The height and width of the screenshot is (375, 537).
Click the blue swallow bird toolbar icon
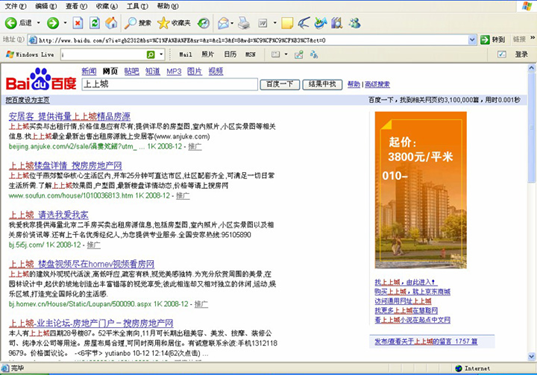[303, 23]
